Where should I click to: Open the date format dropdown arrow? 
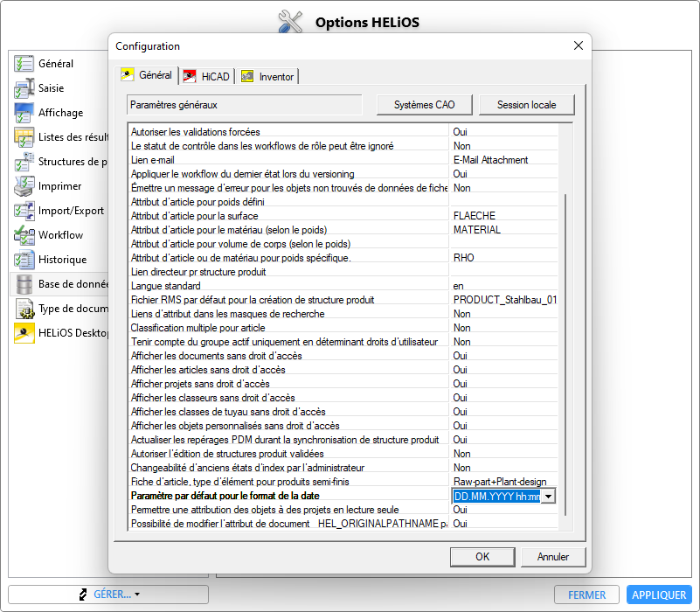click(548, 497)
